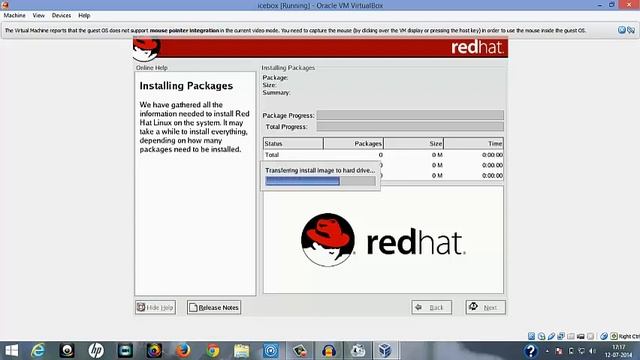Click the Total Progress bar
The width and height of the screenshot is (640, 360).
[410, 127]
